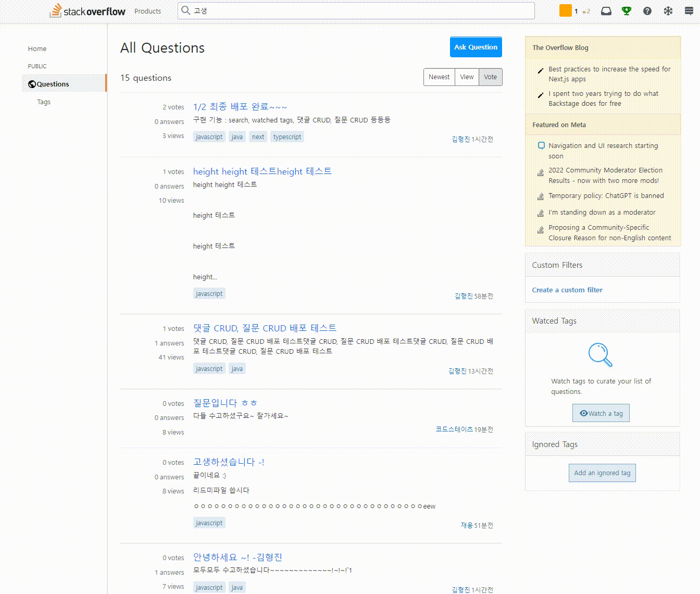Click the achievements trophy icon
Viewport: 700px width, 594px height.
click(627, 10)
